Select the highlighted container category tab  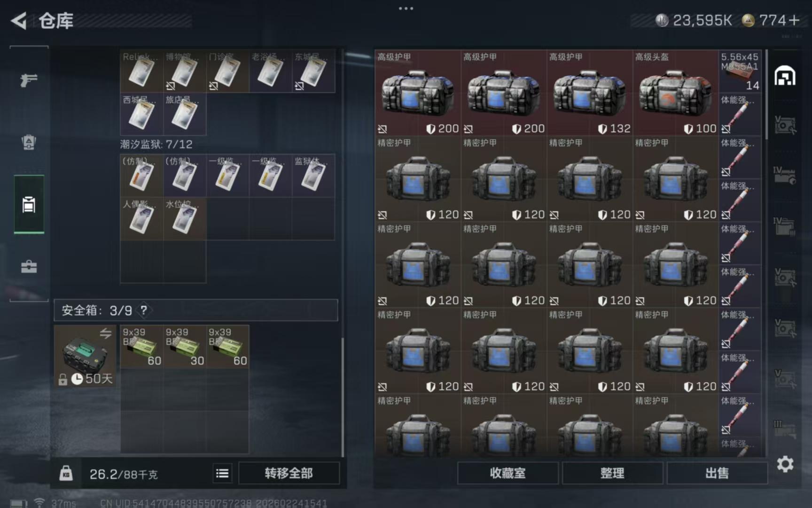point(29,204)
